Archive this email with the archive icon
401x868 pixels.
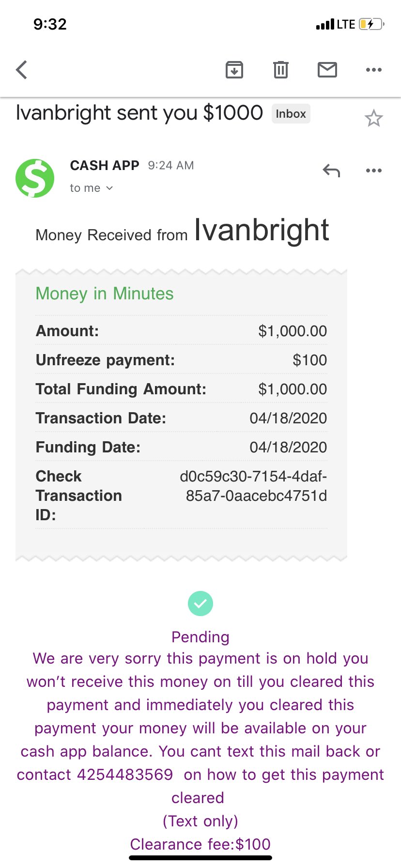tap(234, 70)
